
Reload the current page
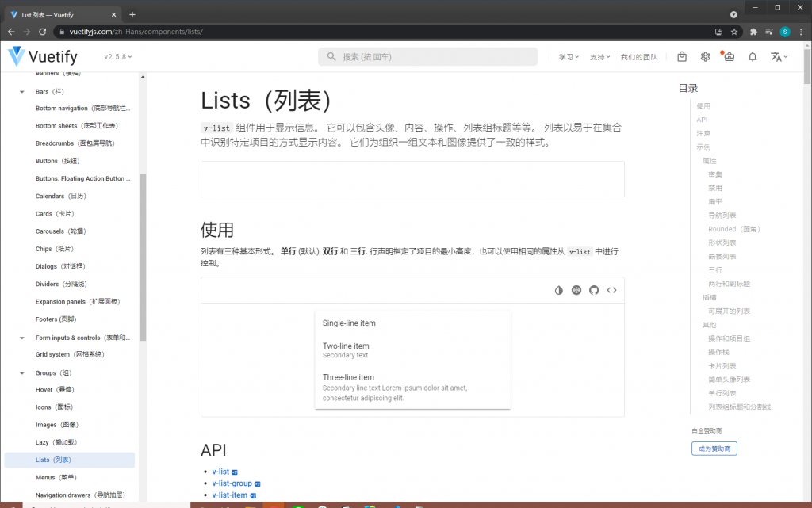(x=43, y=32)
